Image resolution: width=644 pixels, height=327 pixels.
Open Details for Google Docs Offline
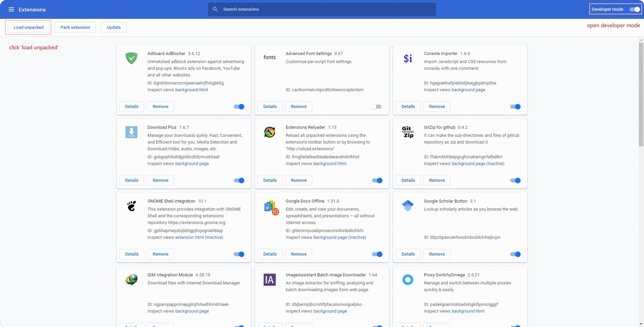[x=270, y=254]
